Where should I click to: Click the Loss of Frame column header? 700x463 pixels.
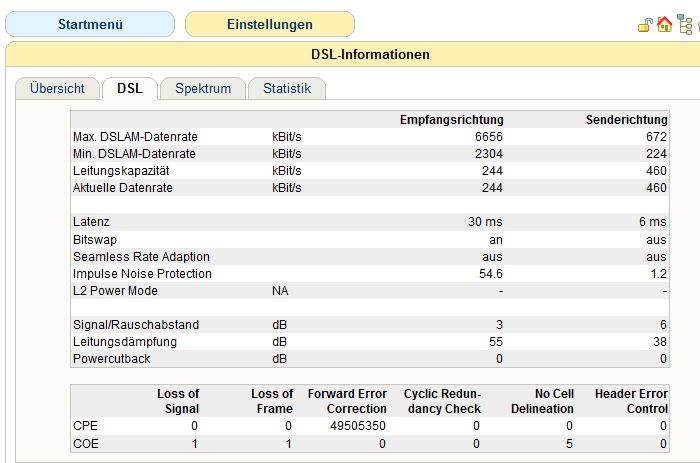tap(272, 401)
